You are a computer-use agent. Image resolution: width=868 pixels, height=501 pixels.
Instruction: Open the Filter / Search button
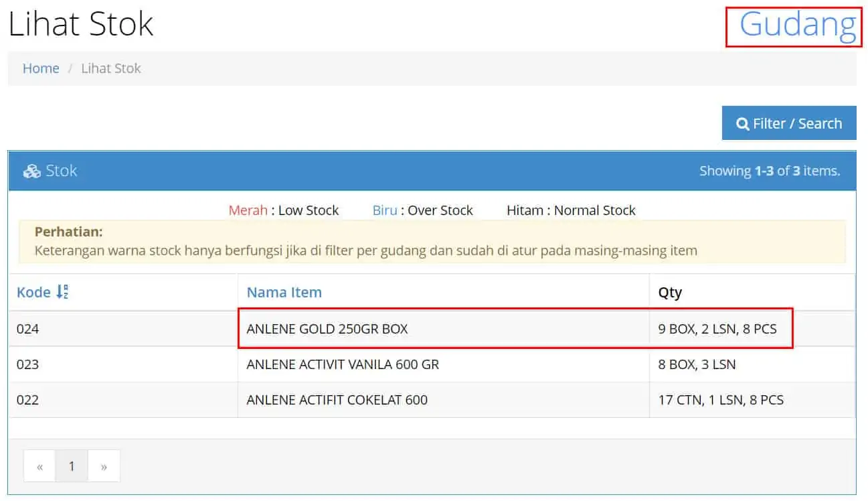pyautogui.click(x=789, y=123)
